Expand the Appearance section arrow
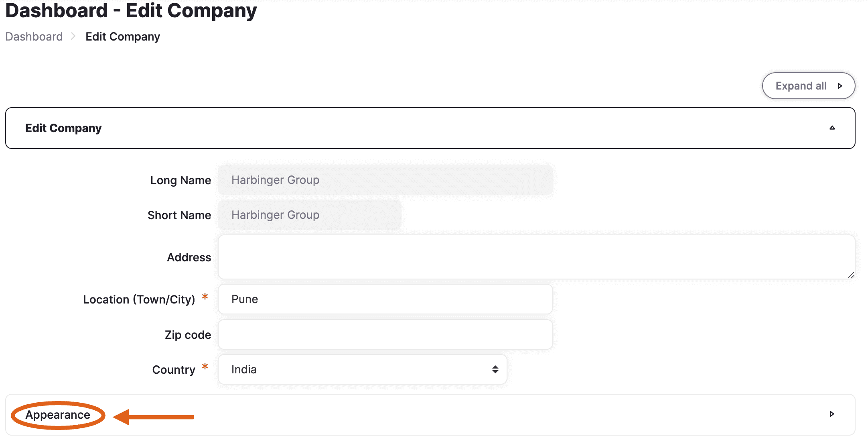The height and width of the screenshot is (440, 868). point(831,414)
